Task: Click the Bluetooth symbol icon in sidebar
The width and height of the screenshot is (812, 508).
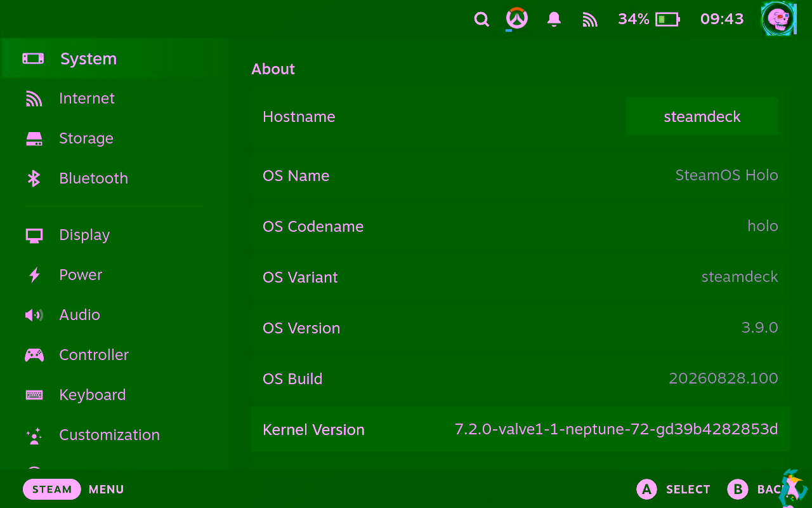Action: [x=34, y=178]
